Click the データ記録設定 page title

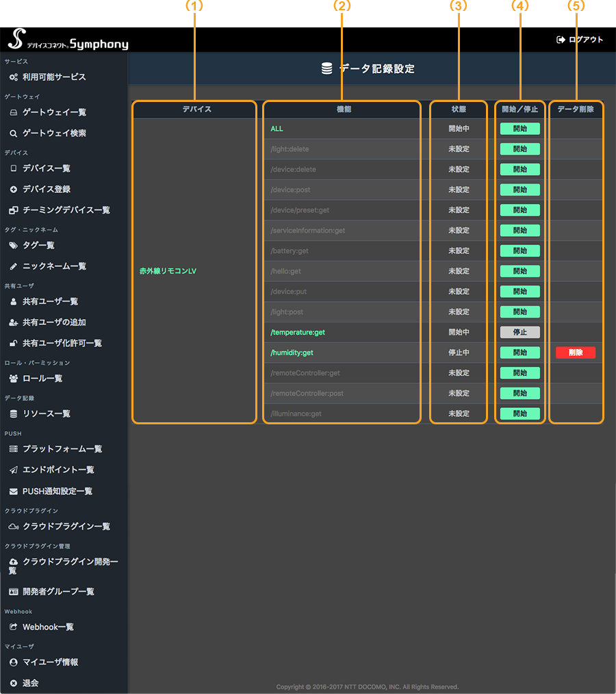[x=377, y=69]
